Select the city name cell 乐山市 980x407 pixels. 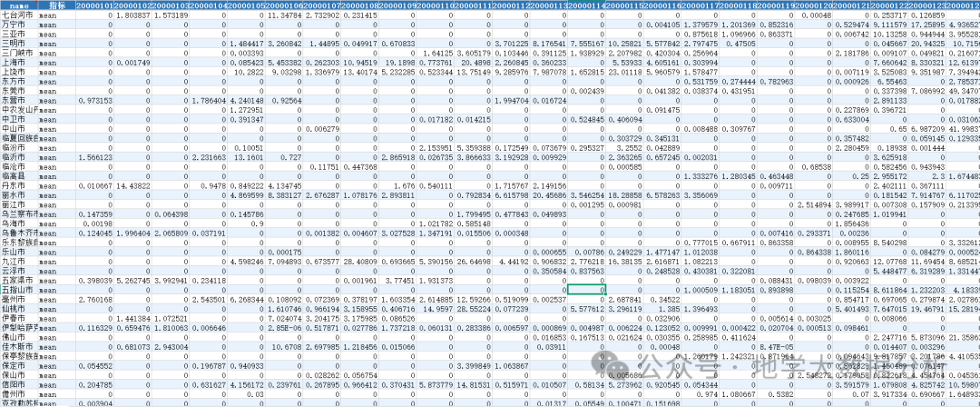pyautogui.click(x=19, y=252)
